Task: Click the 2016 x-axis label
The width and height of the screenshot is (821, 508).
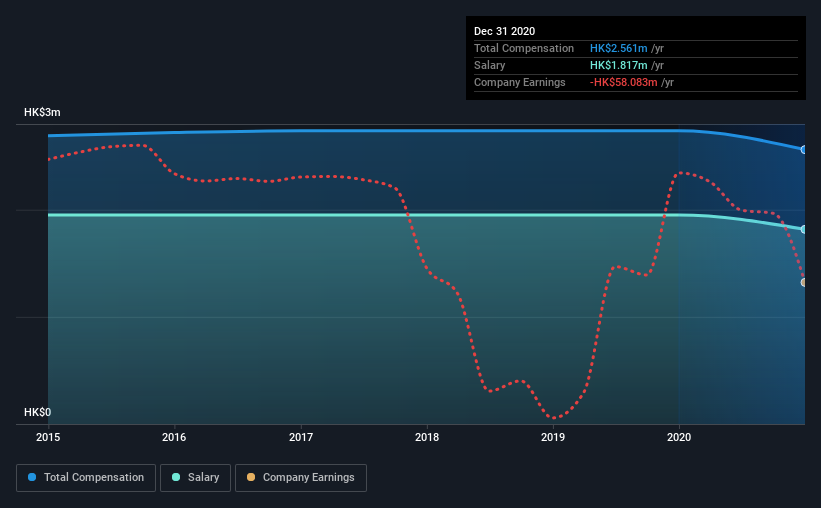Action: [174, 437]
